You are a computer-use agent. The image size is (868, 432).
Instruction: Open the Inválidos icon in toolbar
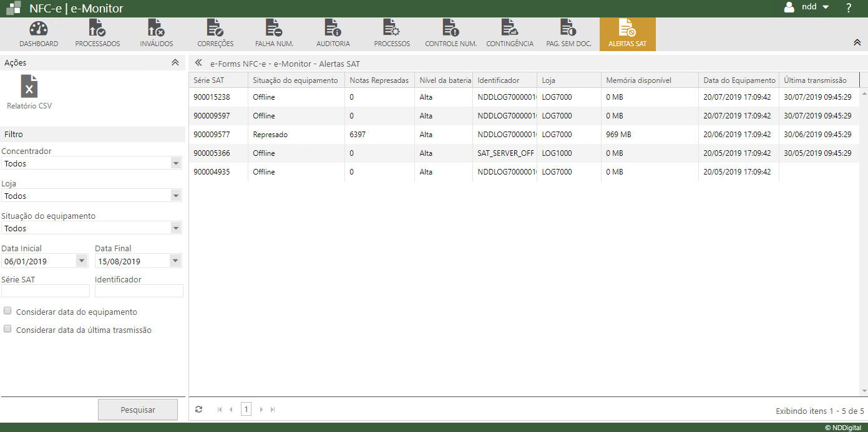pos(156,29)
